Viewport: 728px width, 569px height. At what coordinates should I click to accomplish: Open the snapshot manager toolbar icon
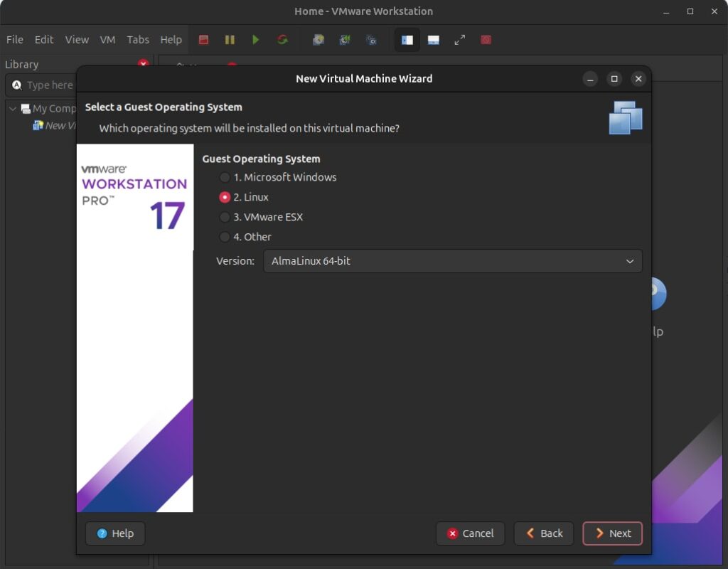371,40
